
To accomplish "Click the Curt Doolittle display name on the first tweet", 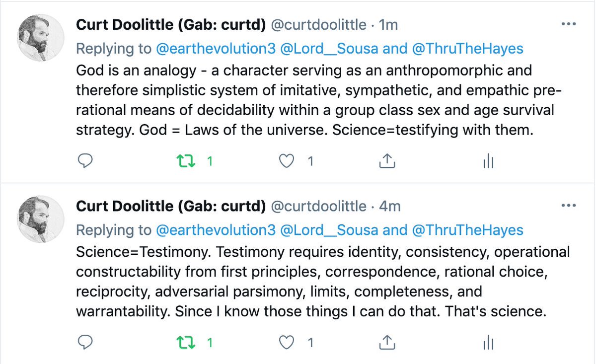I will (x=170, y=25).
